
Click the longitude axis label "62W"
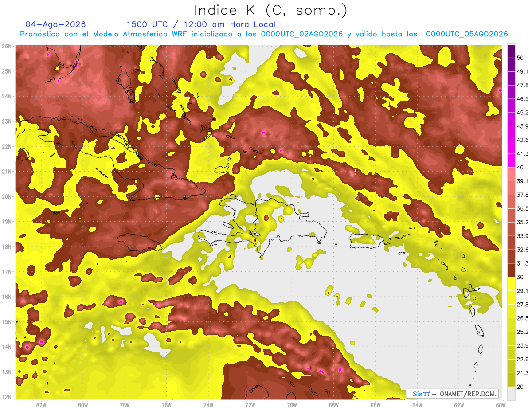tap(459, 405)
